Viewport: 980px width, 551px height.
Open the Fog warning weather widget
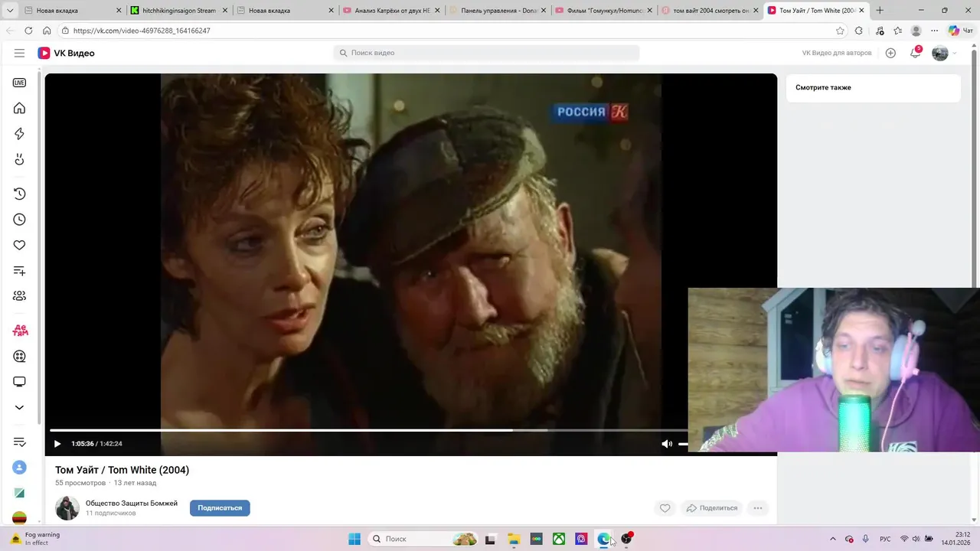click(x=34, y=539)
